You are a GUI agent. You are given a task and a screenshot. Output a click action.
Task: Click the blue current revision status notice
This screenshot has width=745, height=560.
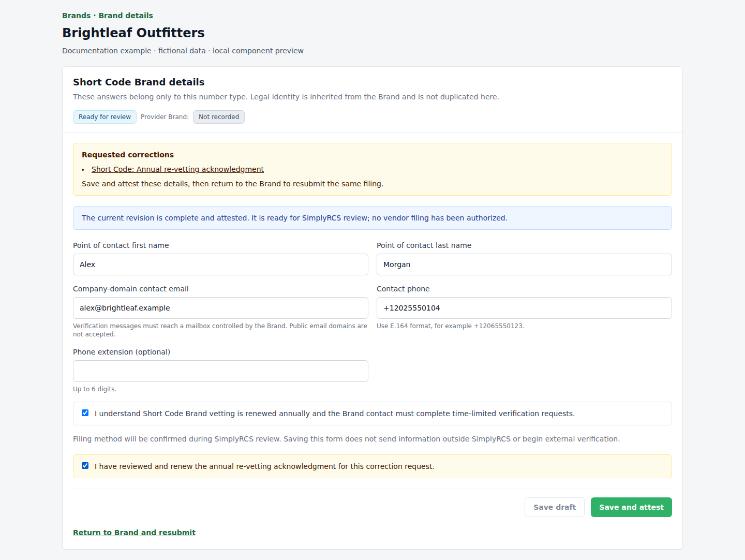(373, 218)
